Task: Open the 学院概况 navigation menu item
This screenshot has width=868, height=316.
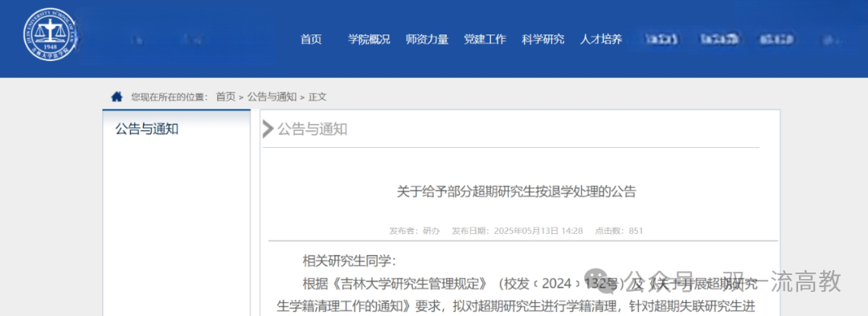Action: point(369,39)
